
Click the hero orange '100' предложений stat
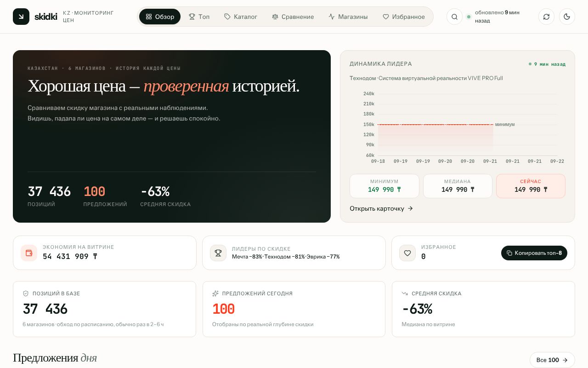[x=94, y=191]
